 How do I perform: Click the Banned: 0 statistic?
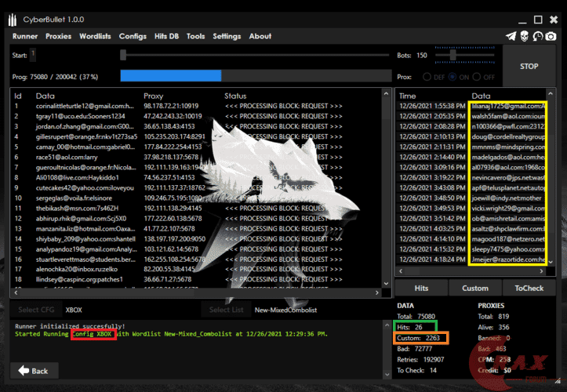[x=494, y=338]
